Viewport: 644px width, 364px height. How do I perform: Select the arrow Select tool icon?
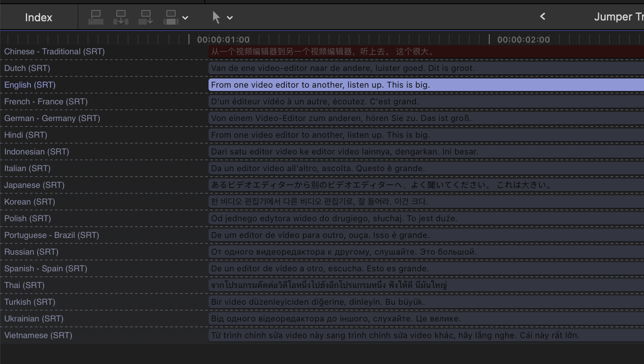(x=216, y=18)
